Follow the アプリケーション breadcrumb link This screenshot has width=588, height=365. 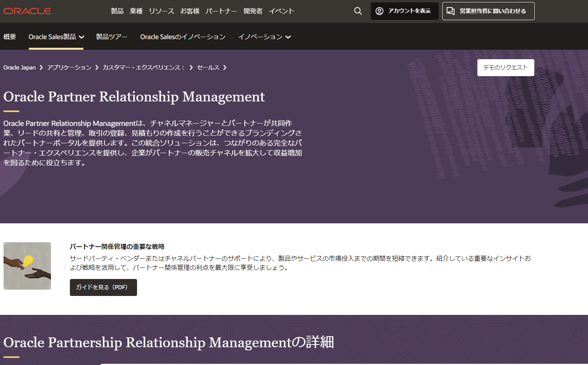(69, 67)
